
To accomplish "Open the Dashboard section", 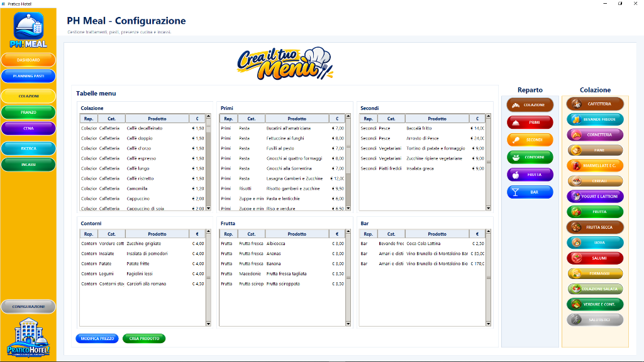I will [28, 60].
